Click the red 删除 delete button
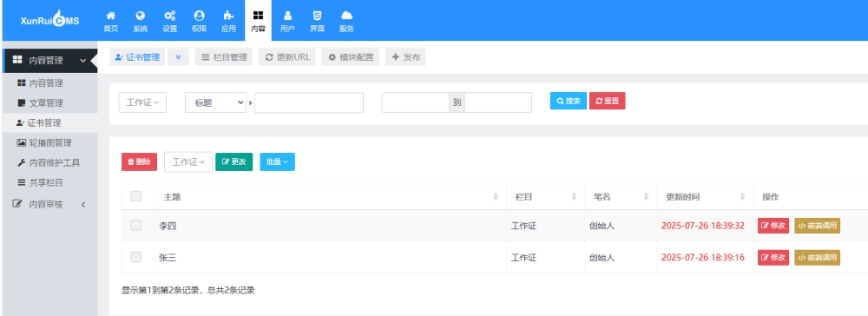The width and height of the screenshot is (868, 316). (x=139, y=161)
